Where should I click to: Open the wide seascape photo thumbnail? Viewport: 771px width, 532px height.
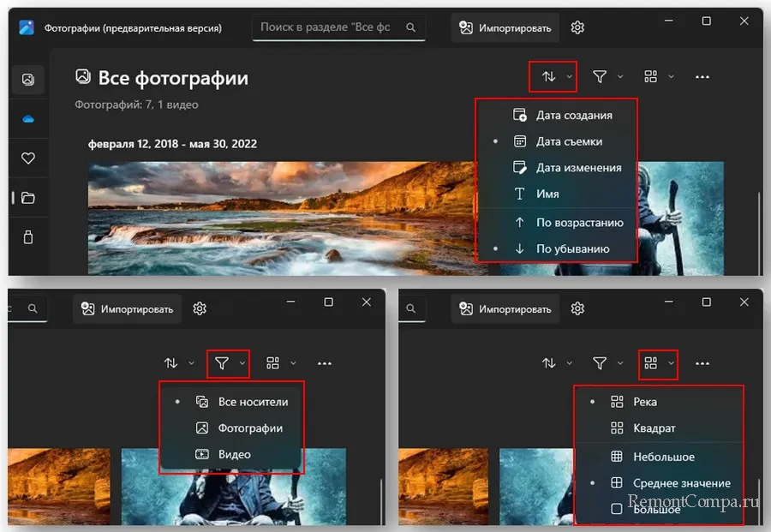[282, 218]
